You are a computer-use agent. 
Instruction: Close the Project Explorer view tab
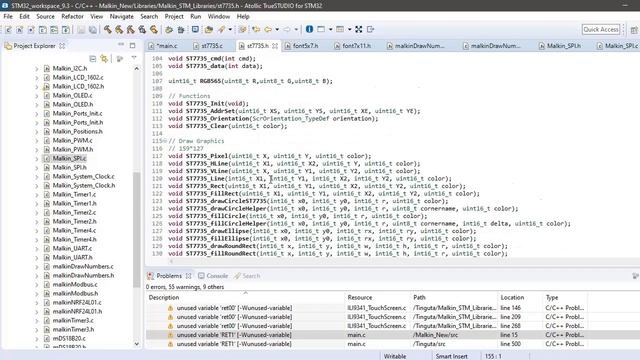tap(62, 46)
